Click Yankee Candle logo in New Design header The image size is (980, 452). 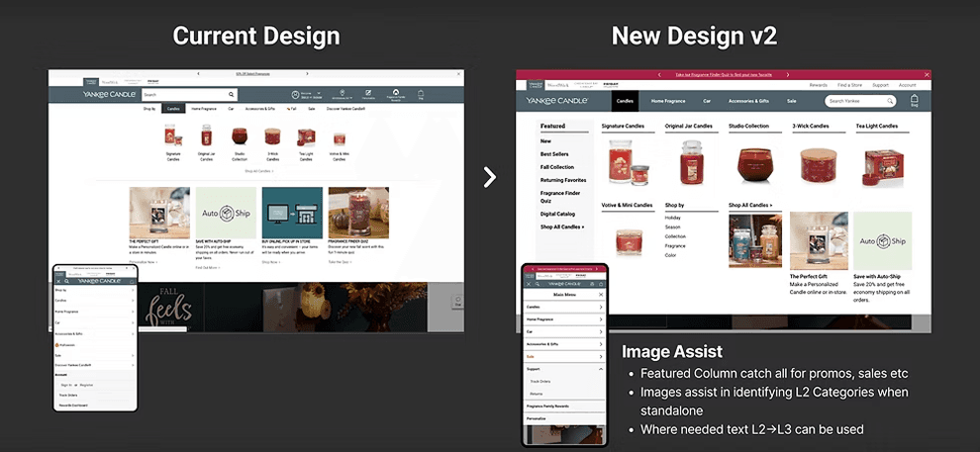(x=556, y=101)
